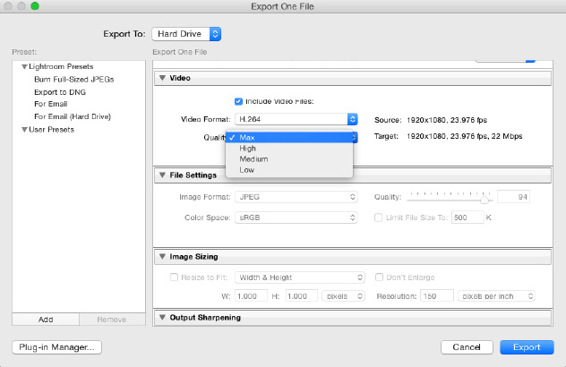
Task: Open the Width & Height dropdown
Action: click(x=300, y=278)
